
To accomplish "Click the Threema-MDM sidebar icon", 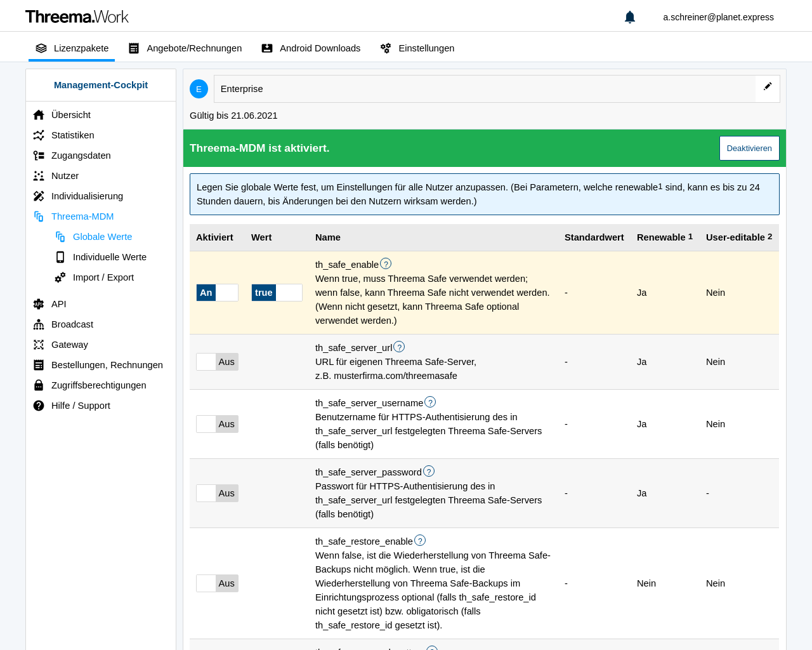I will pos(39,216).
